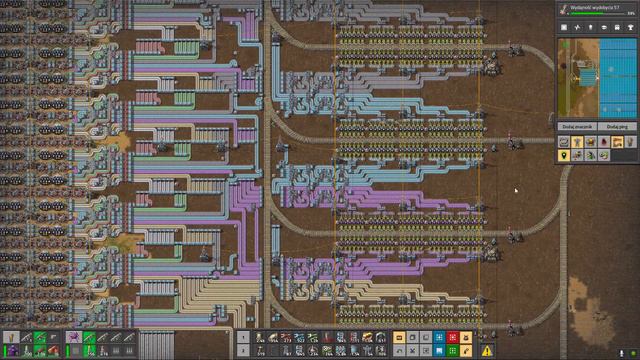Select the green-highlighted weapon in second panel
Viewport: 640px width, 360px height.
(89, 337)
